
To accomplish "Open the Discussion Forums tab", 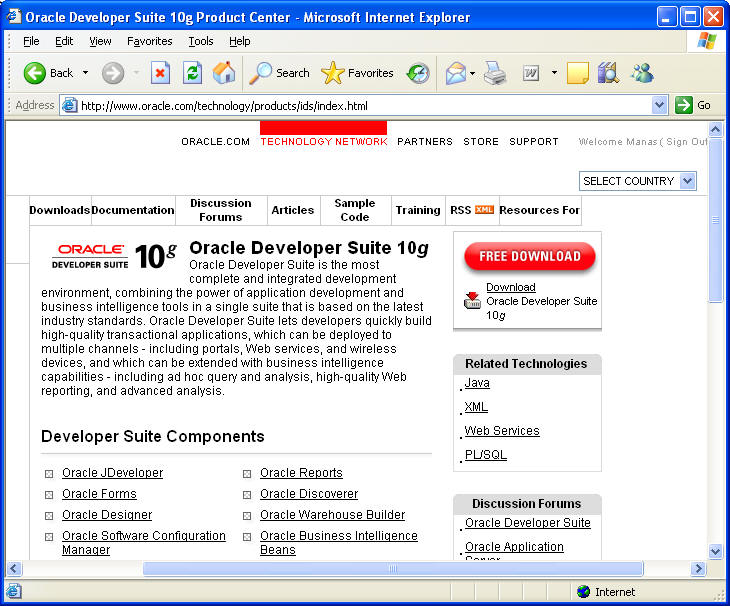I will (x=221, y=210).
